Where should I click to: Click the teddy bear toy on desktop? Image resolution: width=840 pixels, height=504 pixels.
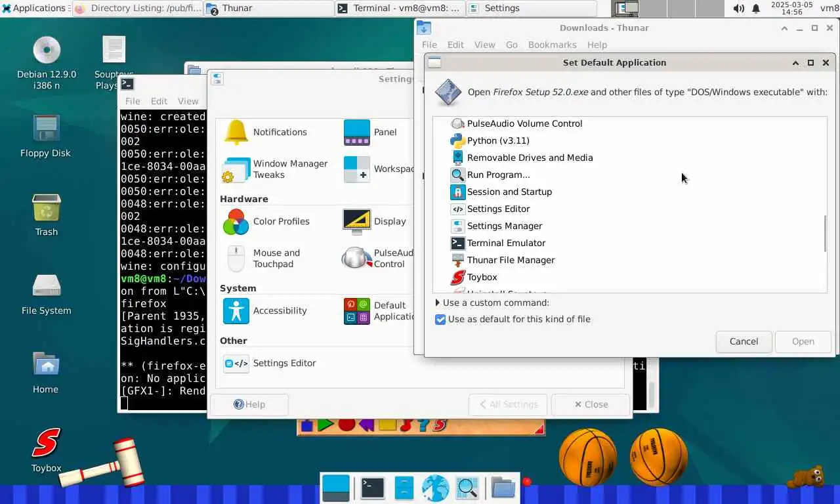click(x=807, y=477)
